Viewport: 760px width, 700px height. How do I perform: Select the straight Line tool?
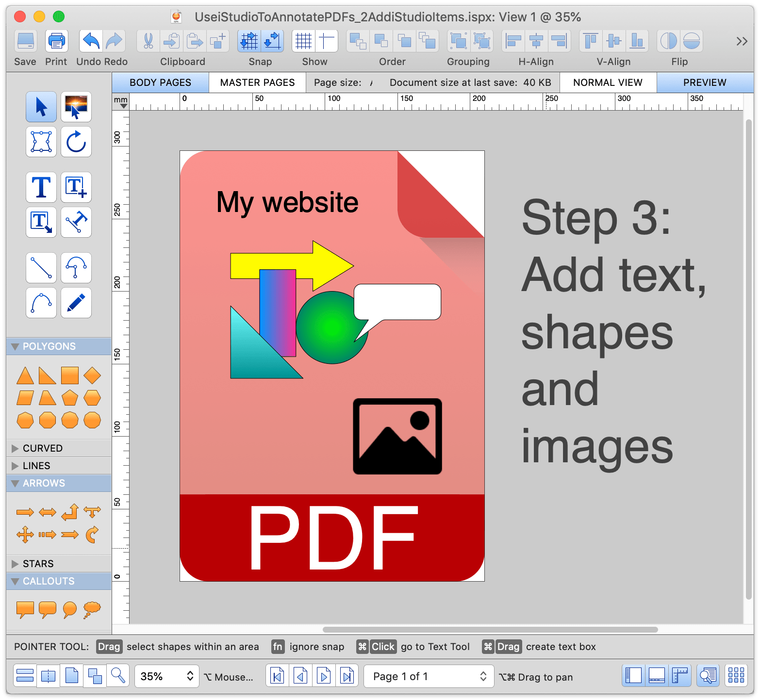click(x=41, y=268)
